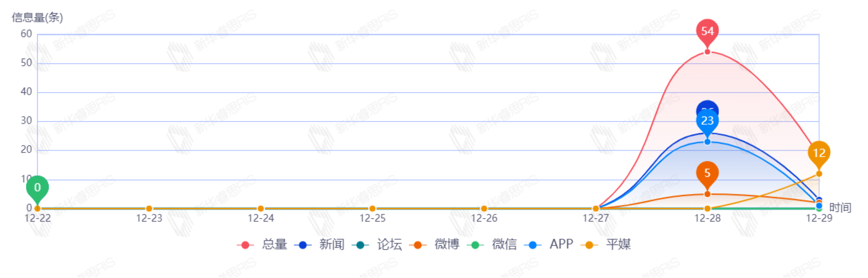Image resolution: width=868 pixels, height=278 pixels.
Task: Click the red 54 marker pin
Action: point(707,31)
